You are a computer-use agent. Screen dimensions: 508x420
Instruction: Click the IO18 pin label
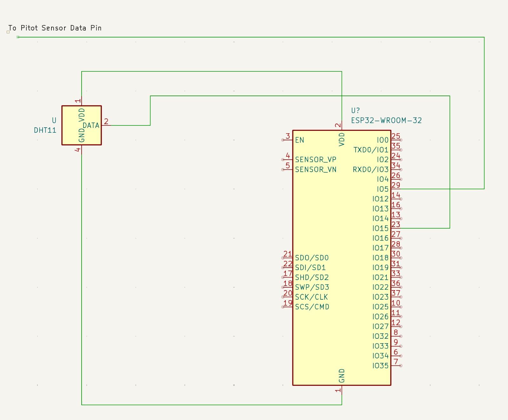[380, 258]
